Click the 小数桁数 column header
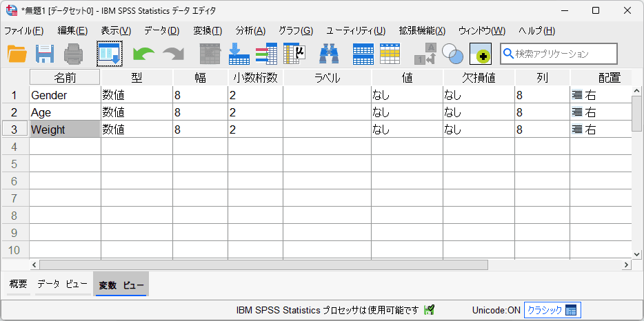644x321 pixels. click(256, 77)
